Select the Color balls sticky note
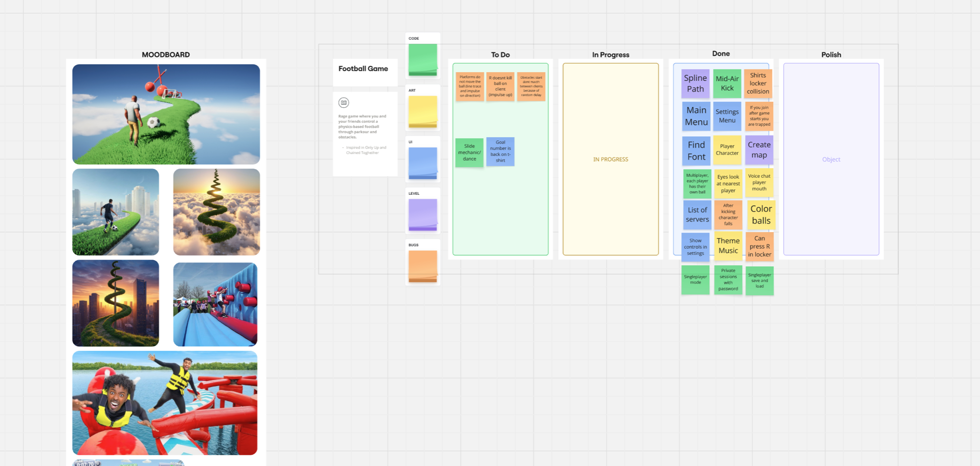Screen dimensions: 980x466 (x=761, y=214)
